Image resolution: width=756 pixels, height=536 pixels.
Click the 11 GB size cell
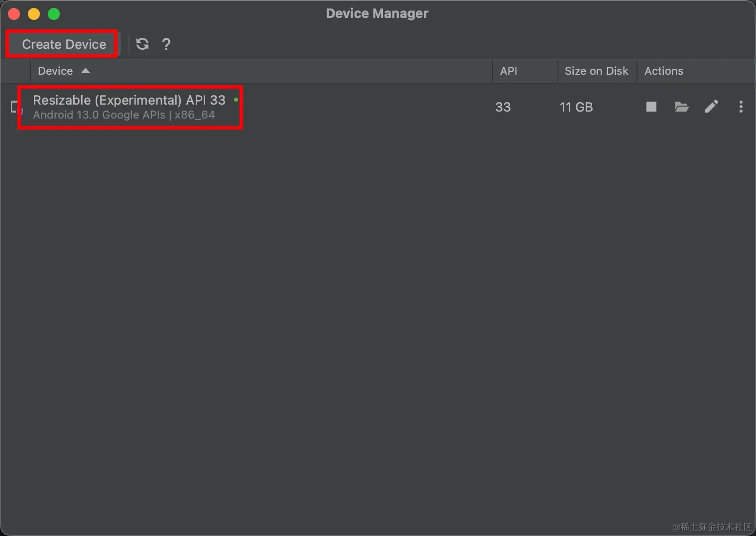coord(576,107)
